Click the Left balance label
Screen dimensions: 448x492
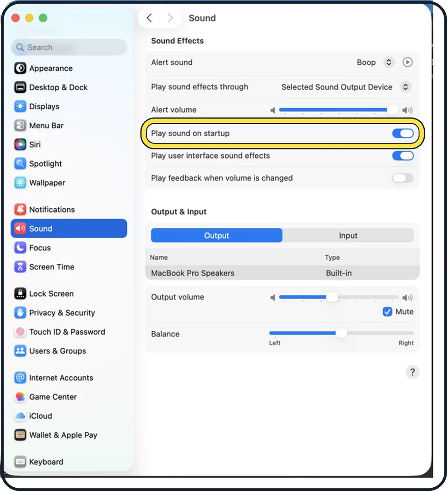click(274, 343)
